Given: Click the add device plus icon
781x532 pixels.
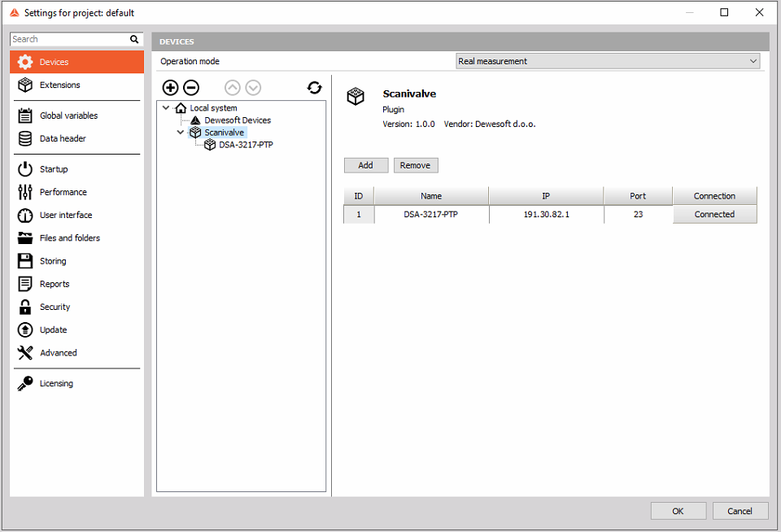Looking at the screenshot, I should pos(170,88).
